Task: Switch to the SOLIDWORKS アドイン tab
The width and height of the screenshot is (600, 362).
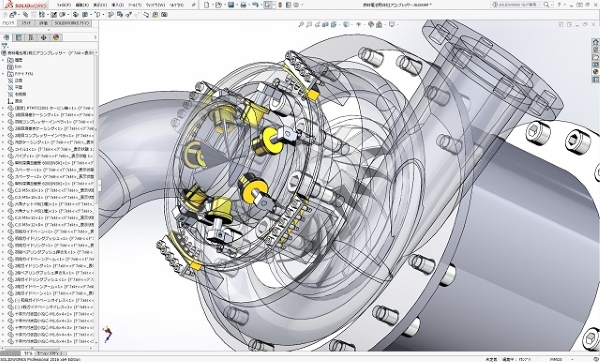Action: click(72, 23)
